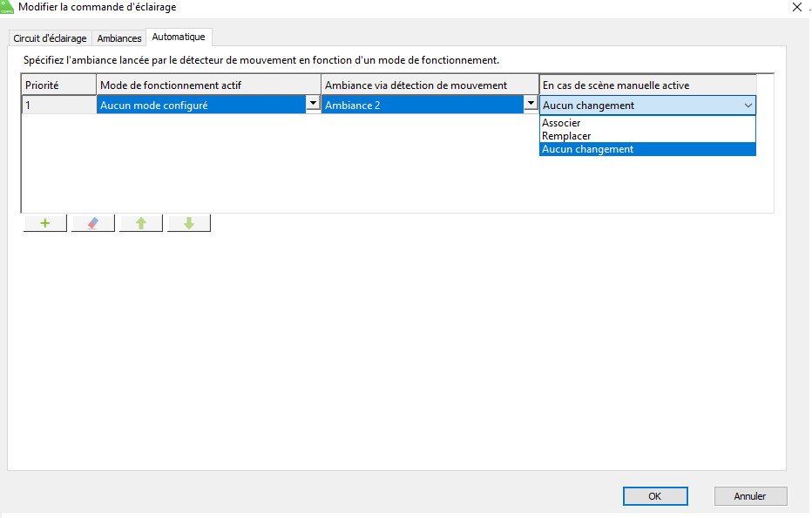Move the row up with the up arrow
The width and height of the screenshot is (812, 518).
coord(141,223)
